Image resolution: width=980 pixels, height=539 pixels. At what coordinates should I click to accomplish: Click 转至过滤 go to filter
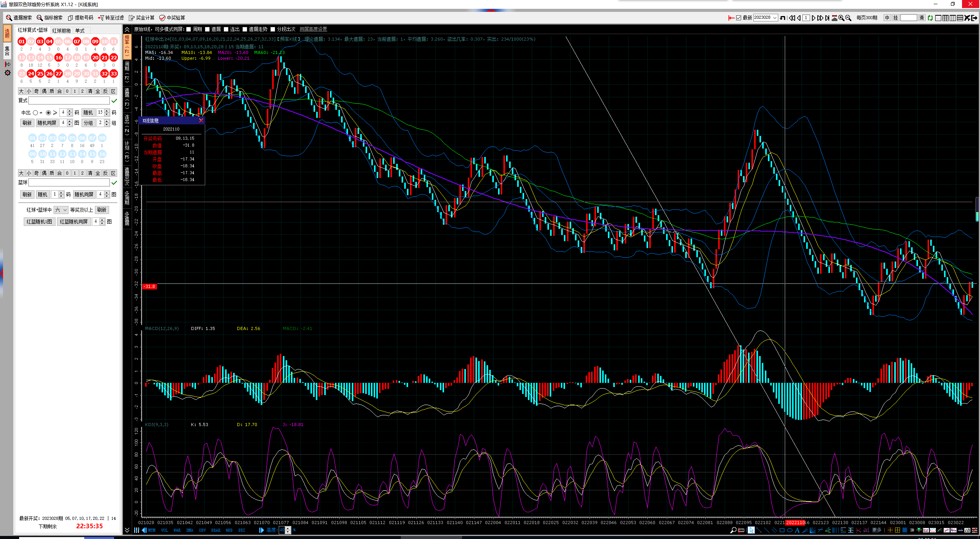pyautogui.click(x=111, y=18)
